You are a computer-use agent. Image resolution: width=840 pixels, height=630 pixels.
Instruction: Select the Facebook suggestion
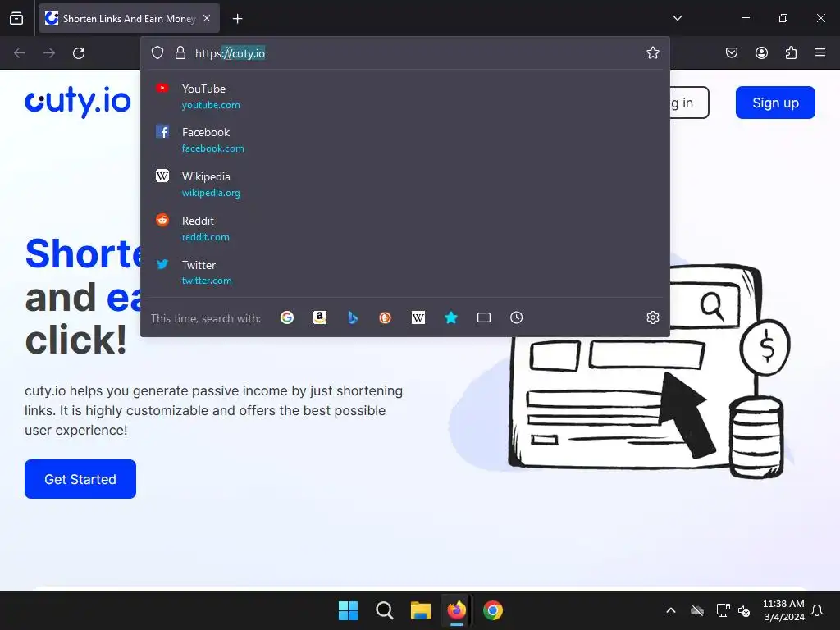(405, 139)
